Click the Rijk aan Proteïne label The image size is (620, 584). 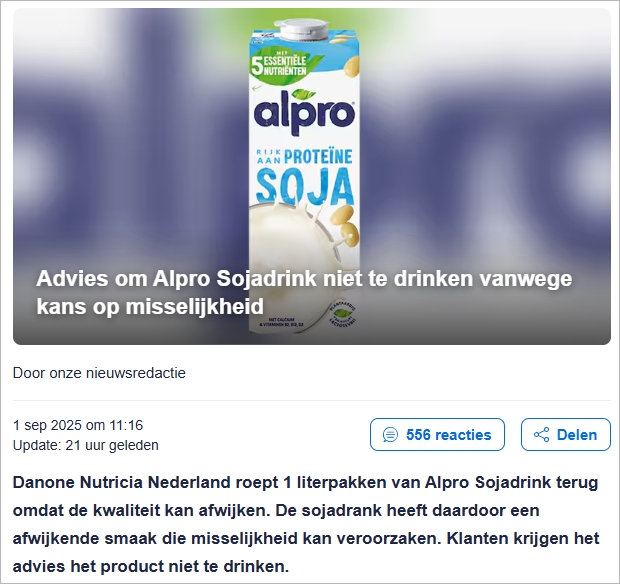(x=304, y=157)
